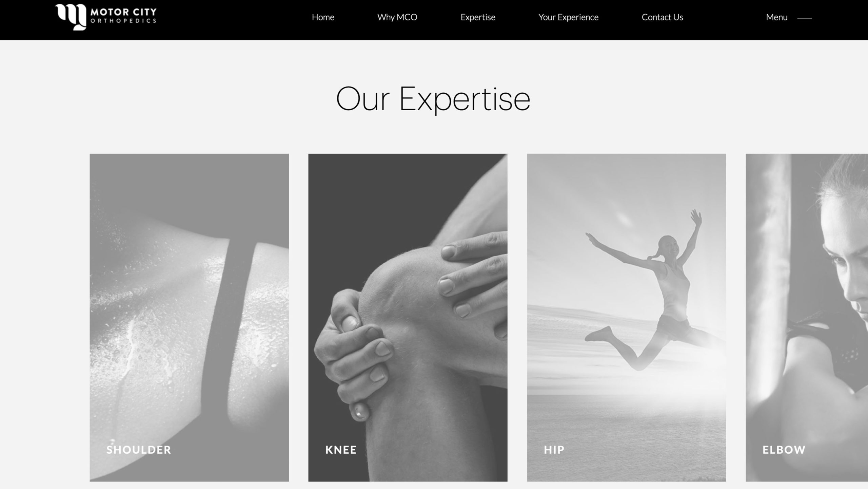This screenshot has height=489, width=868.
Task: Click the Motor City wordmark text
Action: pyautogui.click(x=123, y=12)
